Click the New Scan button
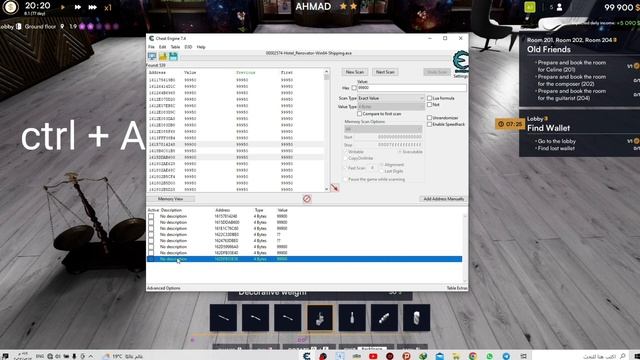 pyautogui.click(x=355, y=72)
